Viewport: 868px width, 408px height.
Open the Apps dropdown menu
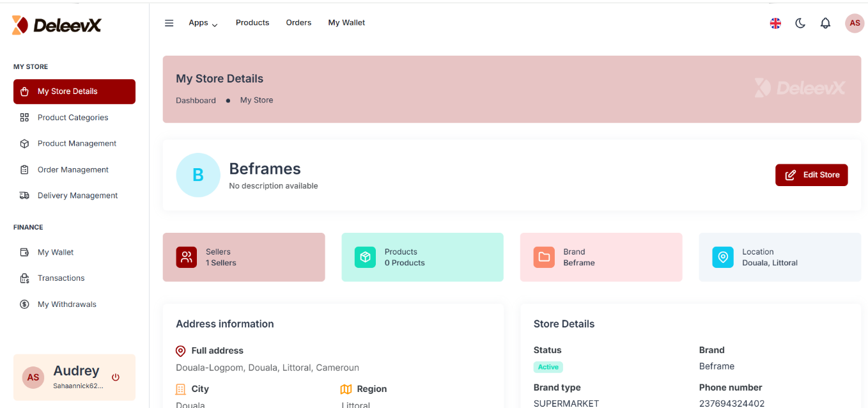[203, 23]
